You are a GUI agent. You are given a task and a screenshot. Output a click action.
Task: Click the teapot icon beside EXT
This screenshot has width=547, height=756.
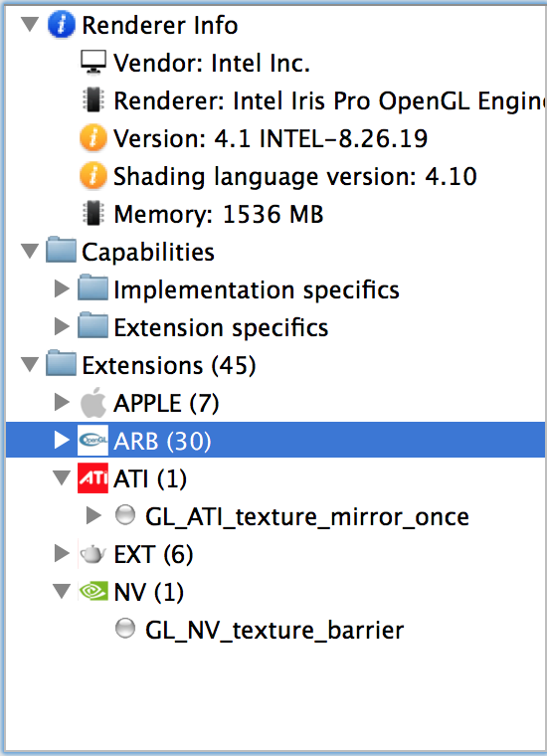tap(93, 553)
